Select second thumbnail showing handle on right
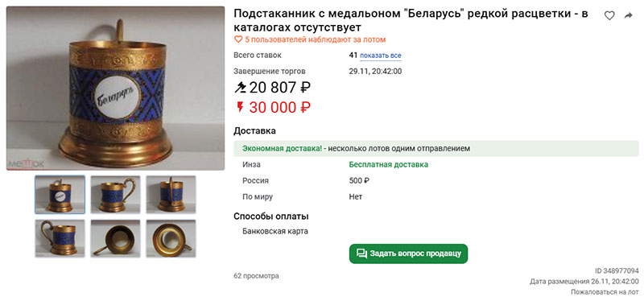The width and height of the screenshot is (644, 301). point(115,195)
